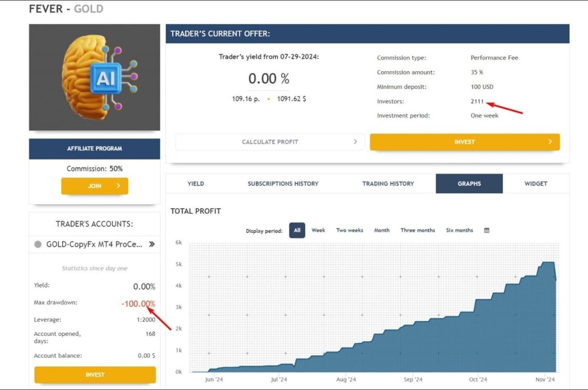The width and height of the screenshot is (588, 390).
Task: Click the gray status dot beside GOLD-CopyFx account
Action: [38, 244]
